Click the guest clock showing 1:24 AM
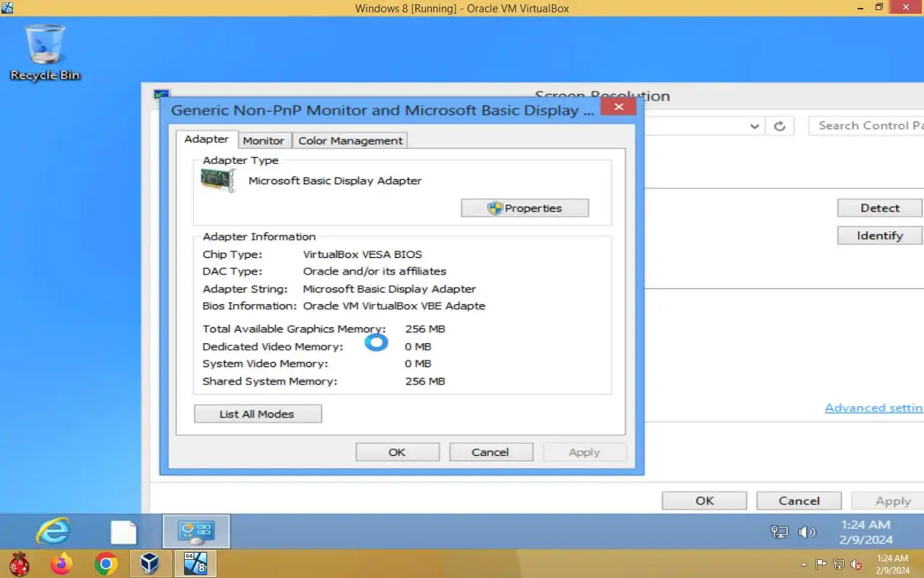The width and height of the screenshot is (924, 578). 866,532
